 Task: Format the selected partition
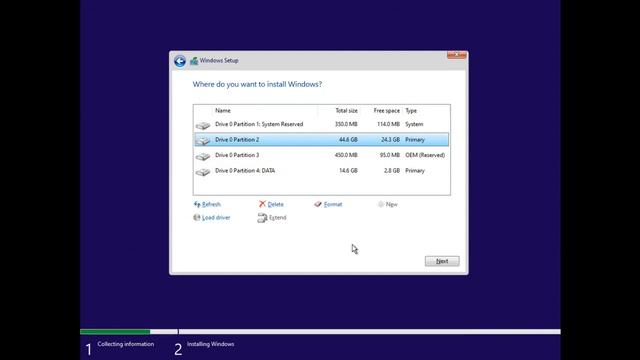pos(333,204)
